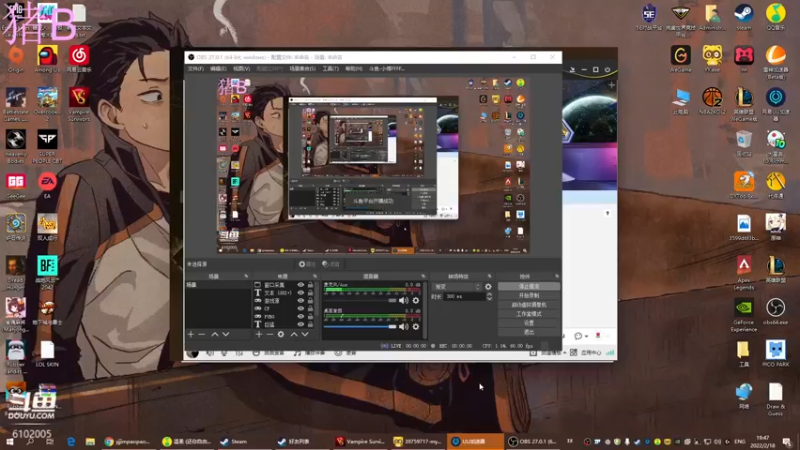Pop out the Controls dock panel

click(x=557, y=276)
